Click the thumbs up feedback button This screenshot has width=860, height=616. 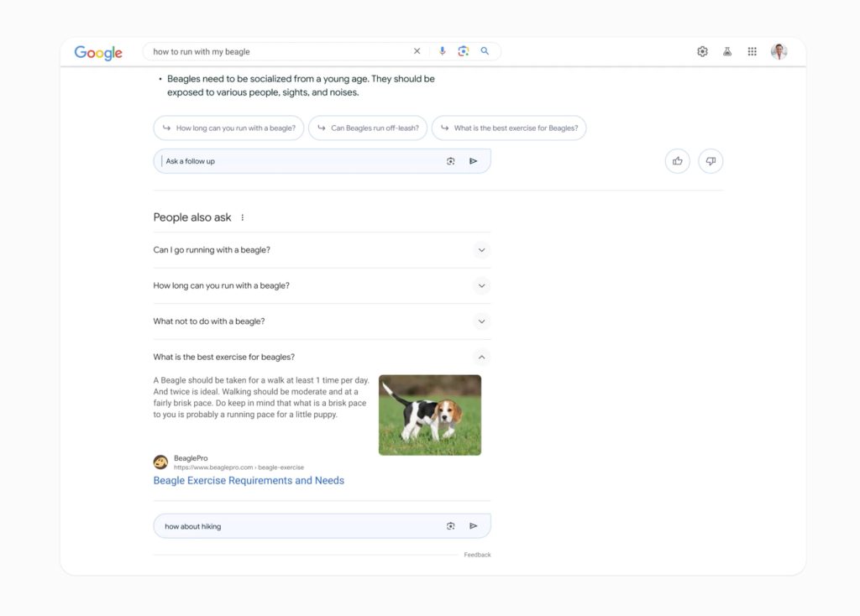point(677,161)
